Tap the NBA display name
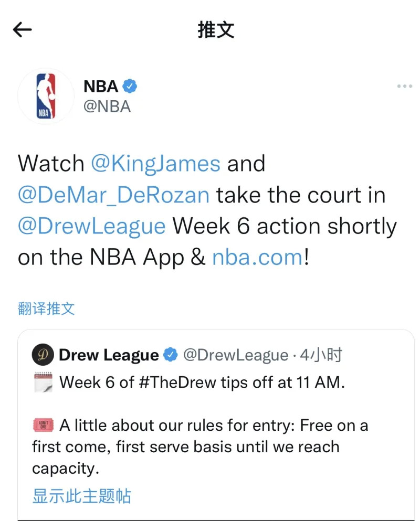 101,87
